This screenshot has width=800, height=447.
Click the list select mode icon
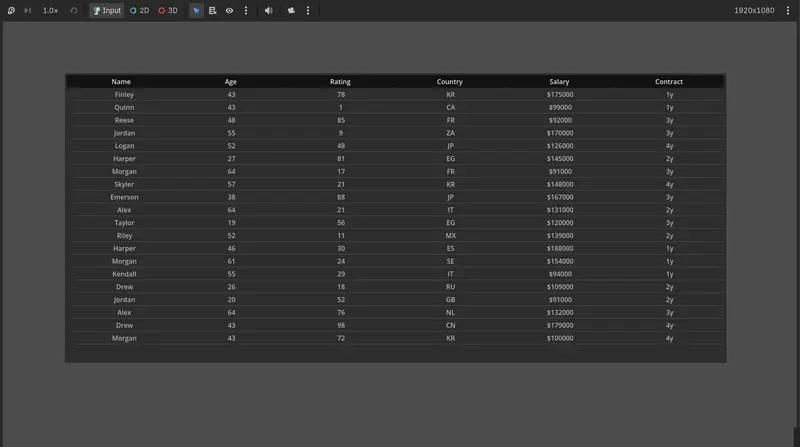[x=213, y=10]
